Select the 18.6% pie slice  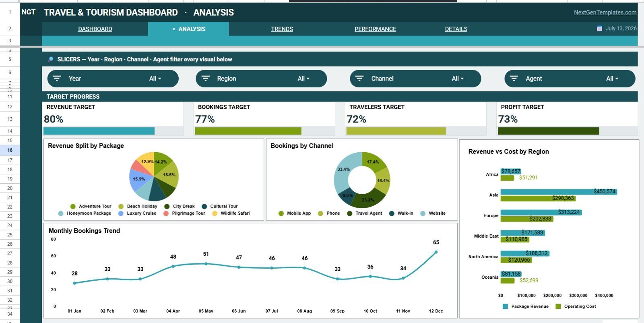coord(169,175)
